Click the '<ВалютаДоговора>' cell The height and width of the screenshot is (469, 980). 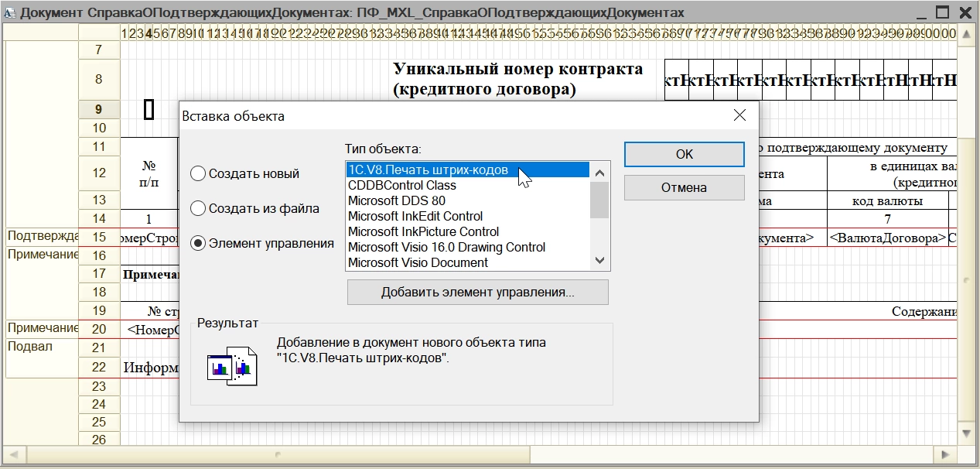pos(888,238)
